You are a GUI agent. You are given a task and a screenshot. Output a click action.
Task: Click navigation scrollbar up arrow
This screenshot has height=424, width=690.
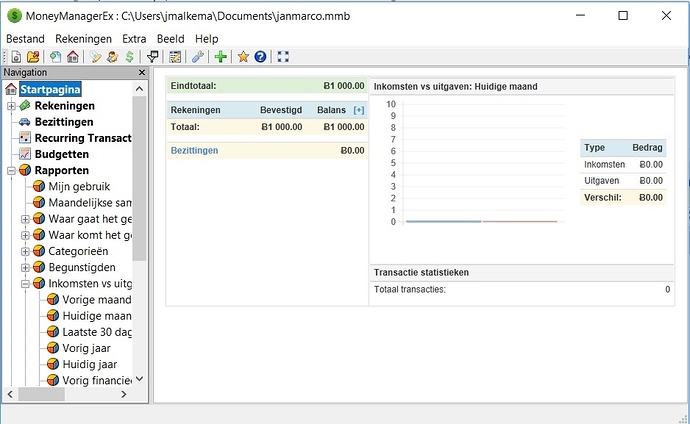pyautogui.click(x=139, y=89)
